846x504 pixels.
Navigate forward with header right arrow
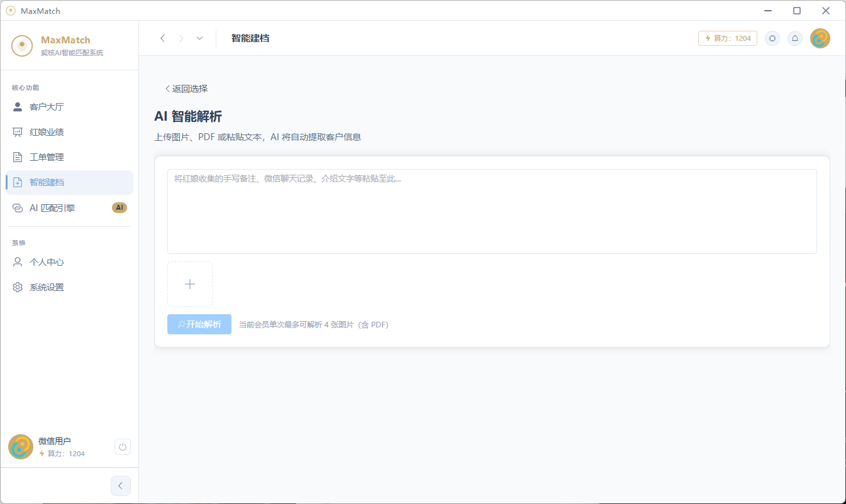181,38
